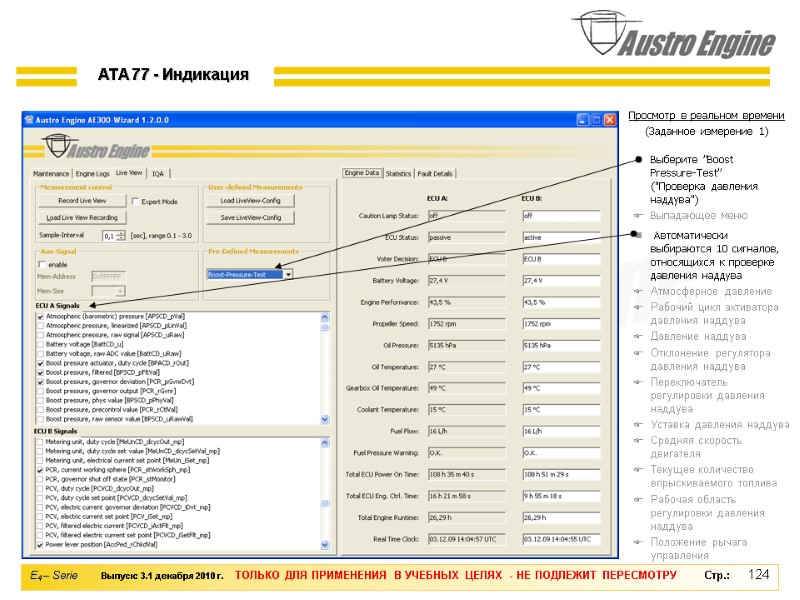
Task: Click the Load LiveView-Config button
Action: click(251, 201)
